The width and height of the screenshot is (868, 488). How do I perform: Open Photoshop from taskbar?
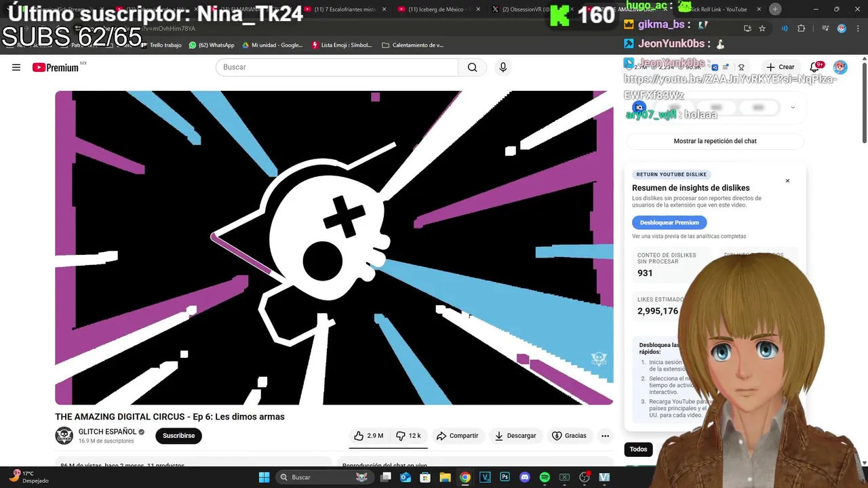(505, 477)
